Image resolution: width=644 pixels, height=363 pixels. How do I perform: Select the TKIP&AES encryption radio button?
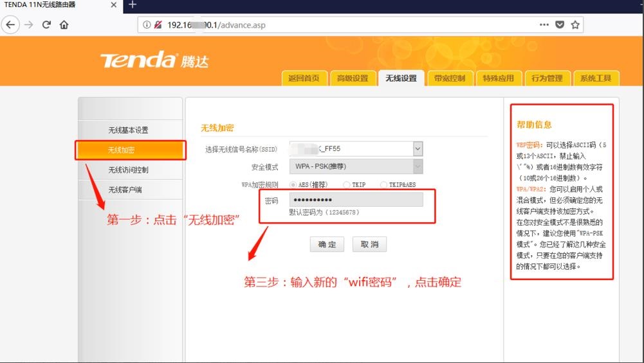point(383,184)
